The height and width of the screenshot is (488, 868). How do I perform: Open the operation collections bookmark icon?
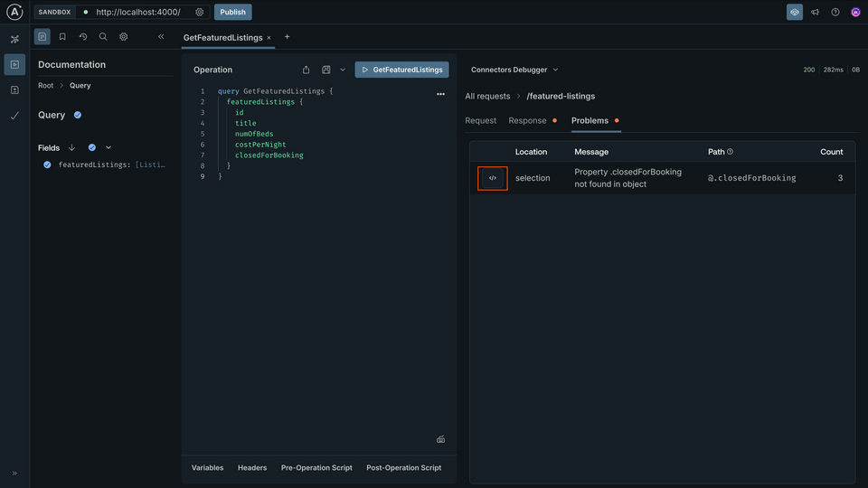62,37
